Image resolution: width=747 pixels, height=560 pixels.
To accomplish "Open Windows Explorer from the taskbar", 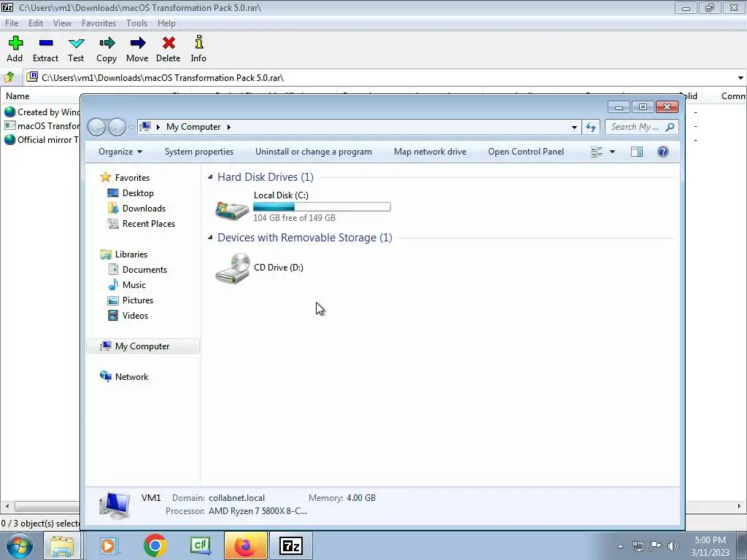I will point(62,545).
